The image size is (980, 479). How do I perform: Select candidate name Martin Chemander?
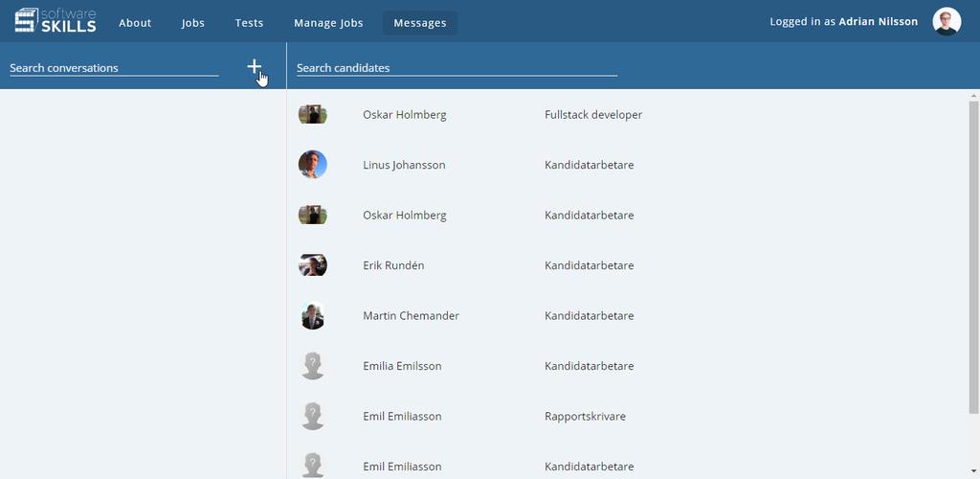pyautogui.click(x=411, y=315)
